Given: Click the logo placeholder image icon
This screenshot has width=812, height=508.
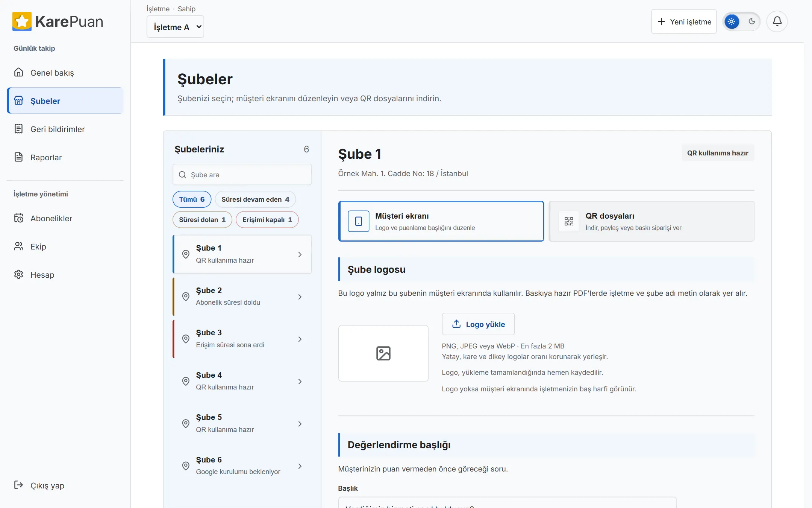Looking at the screenshot, I should click(x=383, y=353).
